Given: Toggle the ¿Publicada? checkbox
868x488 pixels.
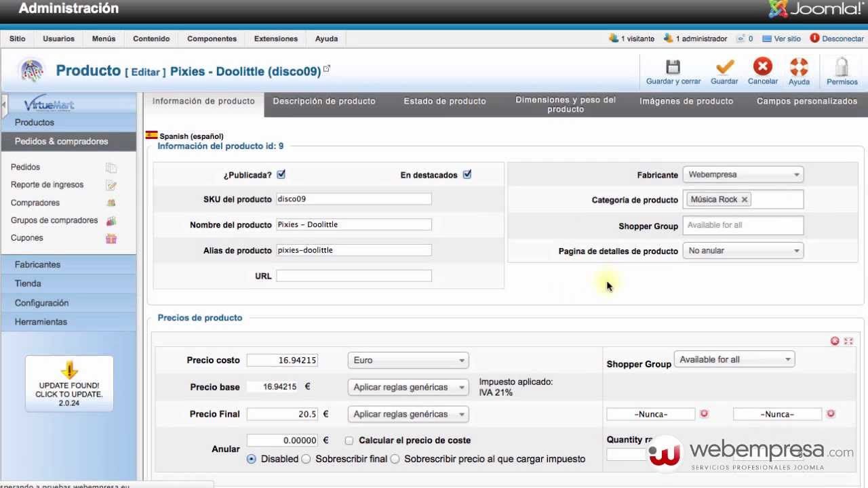Looking at the screenshot, I should pyautogui.click(x=281, y=174).
